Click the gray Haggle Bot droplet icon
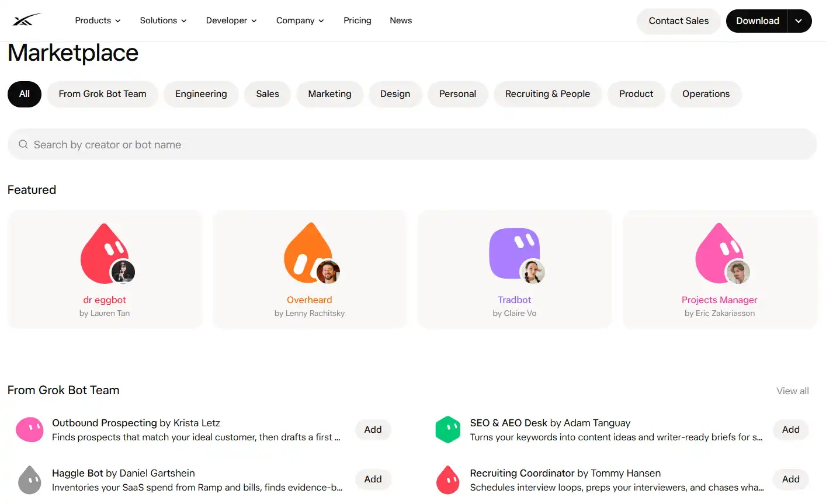This screenshot has width=826, height=504. tap(30, 479)
